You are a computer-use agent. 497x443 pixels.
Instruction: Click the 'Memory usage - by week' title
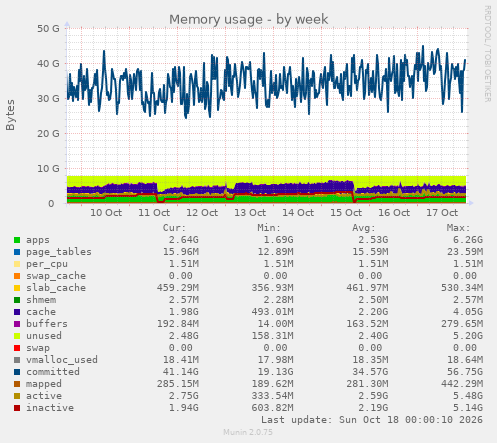point(249,19)
